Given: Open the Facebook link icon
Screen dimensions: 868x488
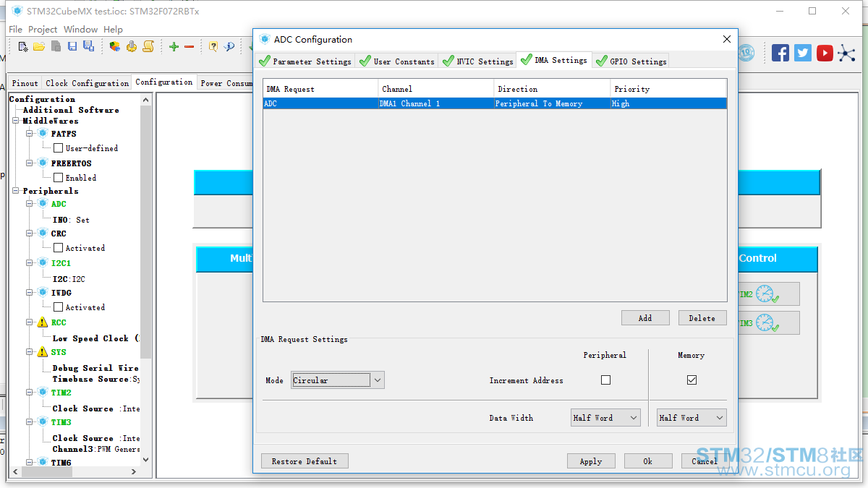Looking at the screenshot, I should coord(780,53).
